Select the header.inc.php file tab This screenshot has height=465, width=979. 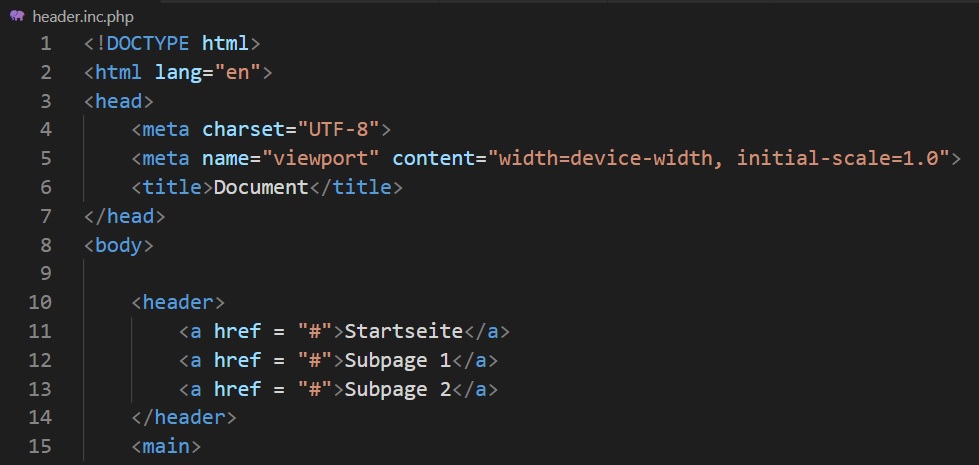(x=83, y=17)
